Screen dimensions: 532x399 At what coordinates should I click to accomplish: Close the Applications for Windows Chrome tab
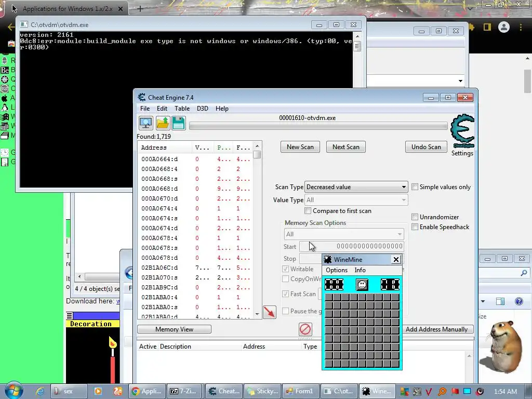pos(121,9)
